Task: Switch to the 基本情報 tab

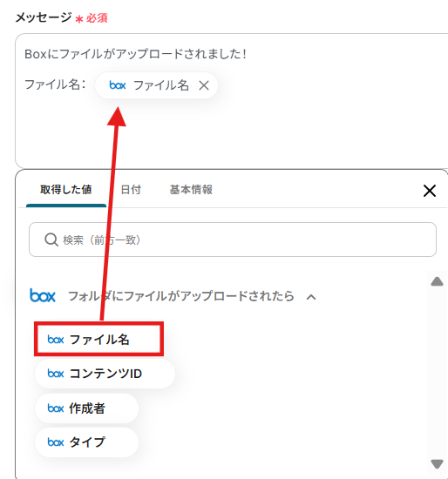Action: (191, 190)
